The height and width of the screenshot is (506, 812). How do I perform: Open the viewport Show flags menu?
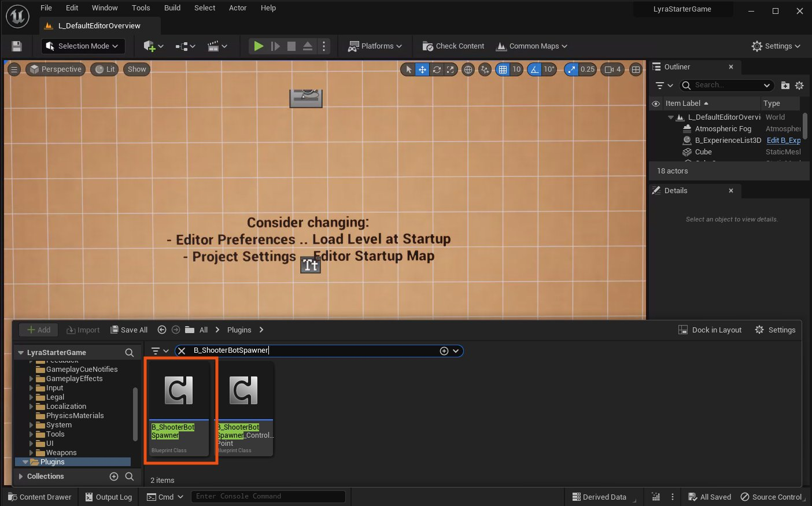137,69
